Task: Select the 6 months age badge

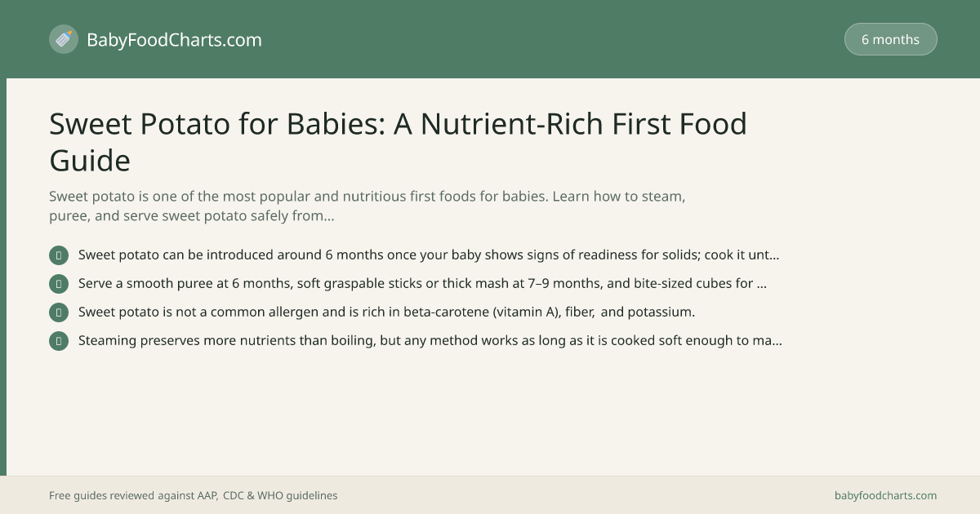Action: tap(890, 39)
